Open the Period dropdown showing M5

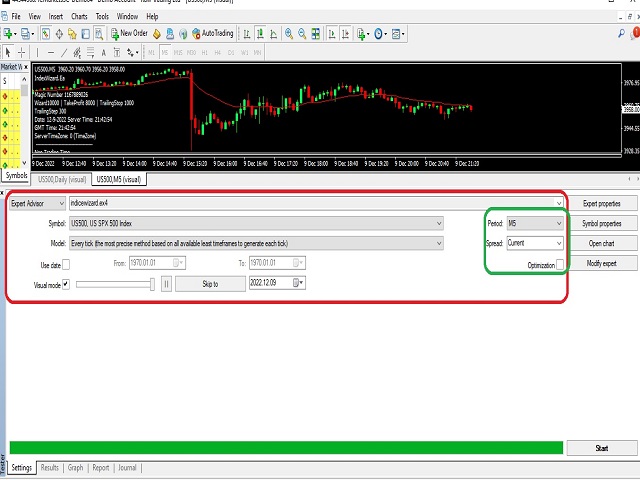coord(535,223)
